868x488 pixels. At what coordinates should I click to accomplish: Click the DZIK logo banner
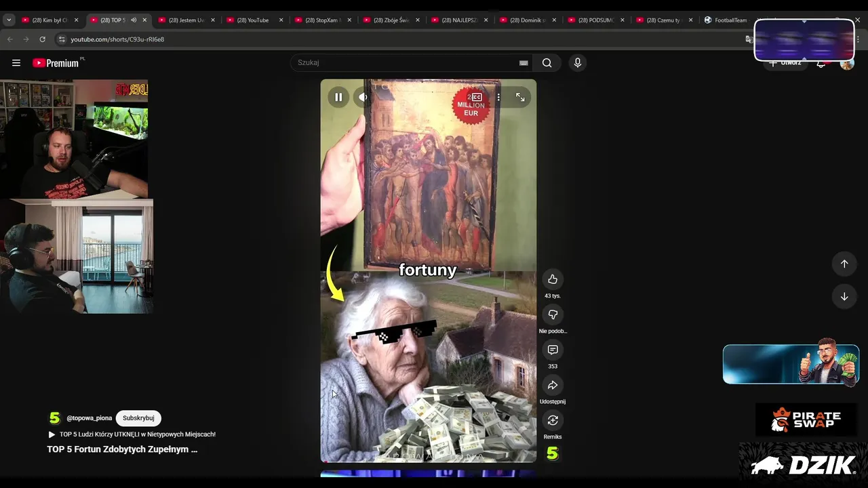pos(803,464)
